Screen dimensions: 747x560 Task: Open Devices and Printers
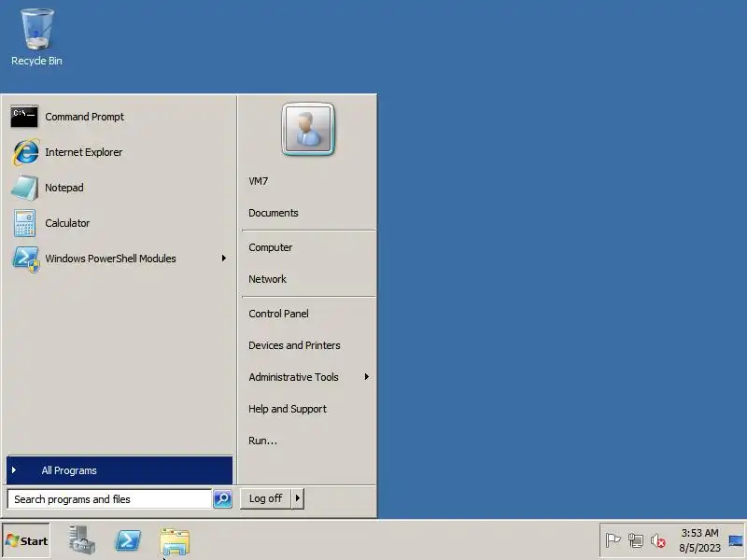[x=294, y=345]
